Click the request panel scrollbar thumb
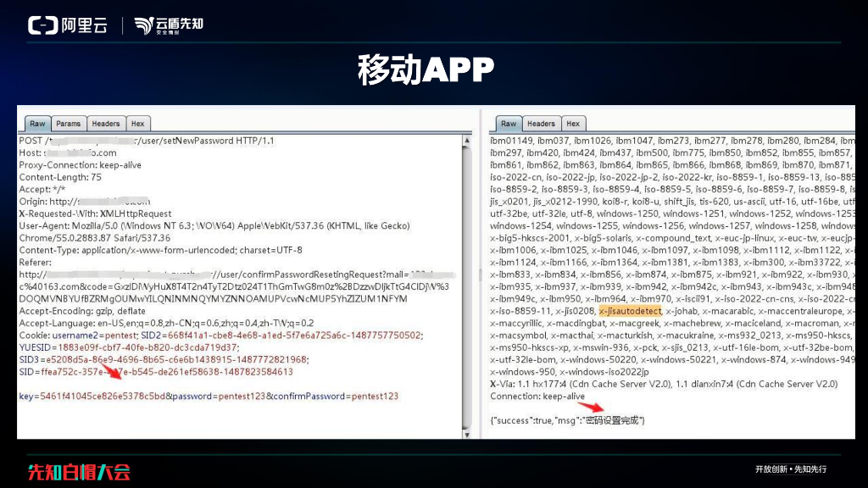 467,286
